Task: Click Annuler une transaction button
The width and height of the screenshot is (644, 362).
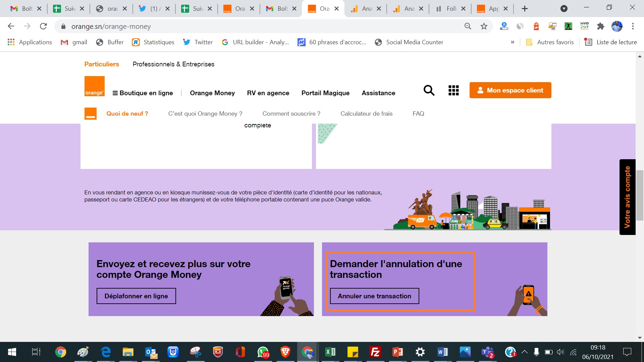Action: pyautogui.click(x=375, y=296)
